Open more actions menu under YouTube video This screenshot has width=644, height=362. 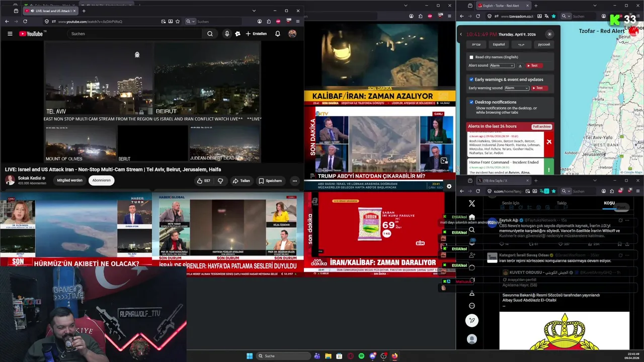pyautogui.click(x=295, y=180)
